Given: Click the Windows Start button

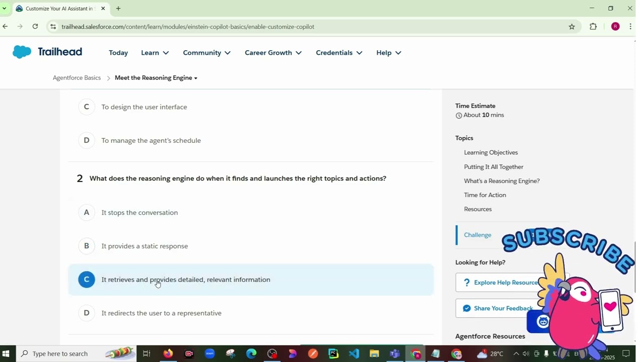Looking at the screenshot, I should (x=7, y=353).
